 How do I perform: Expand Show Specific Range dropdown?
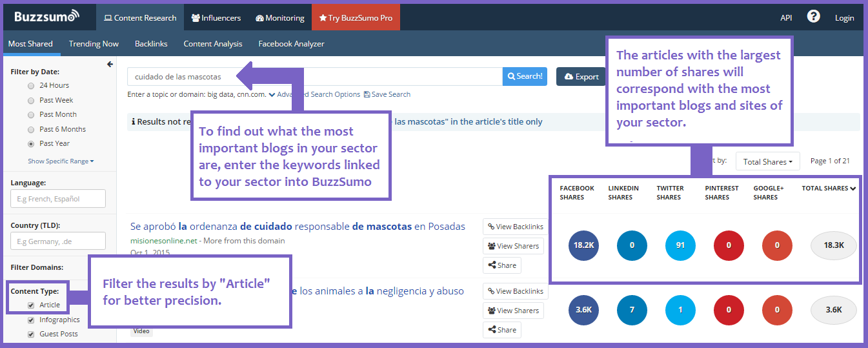[61, 161]
